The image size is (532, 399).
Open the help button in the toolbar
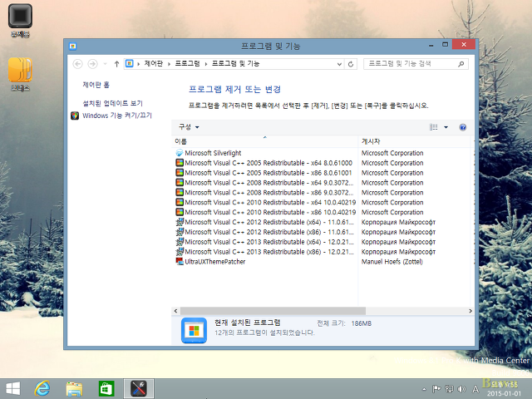pyautogui.click(x=462, y=127)
